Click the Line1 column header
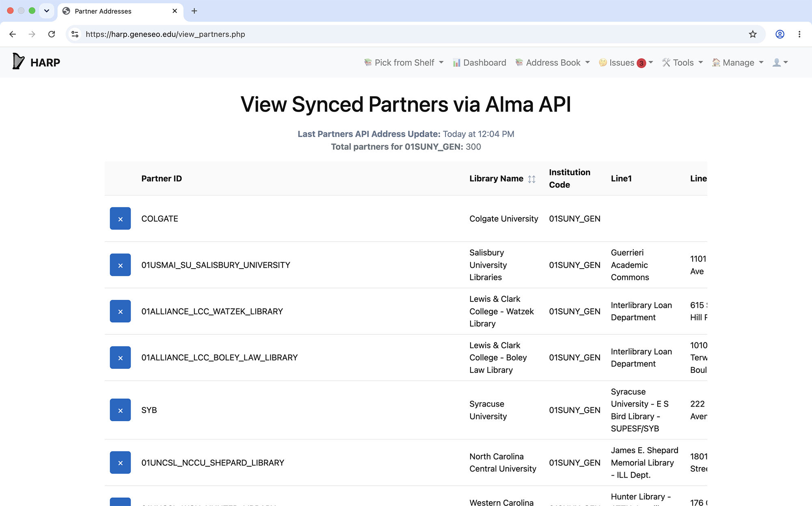The height and width of the screenshot is (506, 812). 621,179
